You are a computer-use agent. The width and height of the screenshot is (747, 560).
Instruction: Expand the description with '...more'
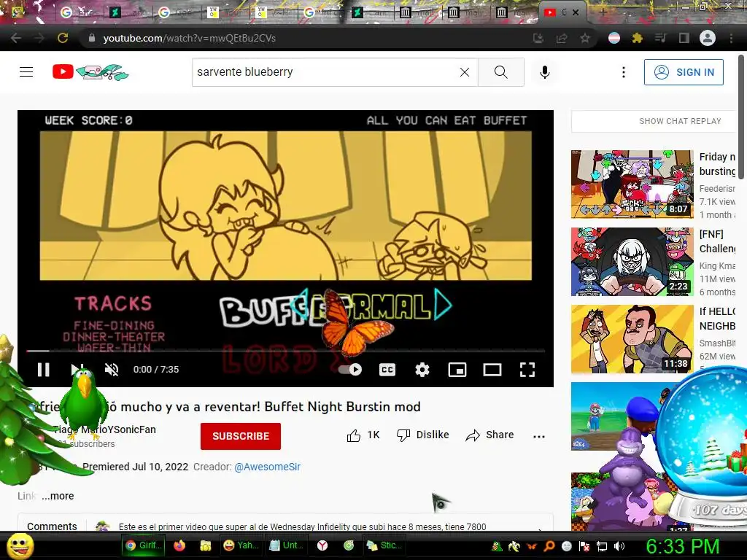click(58, 496)
